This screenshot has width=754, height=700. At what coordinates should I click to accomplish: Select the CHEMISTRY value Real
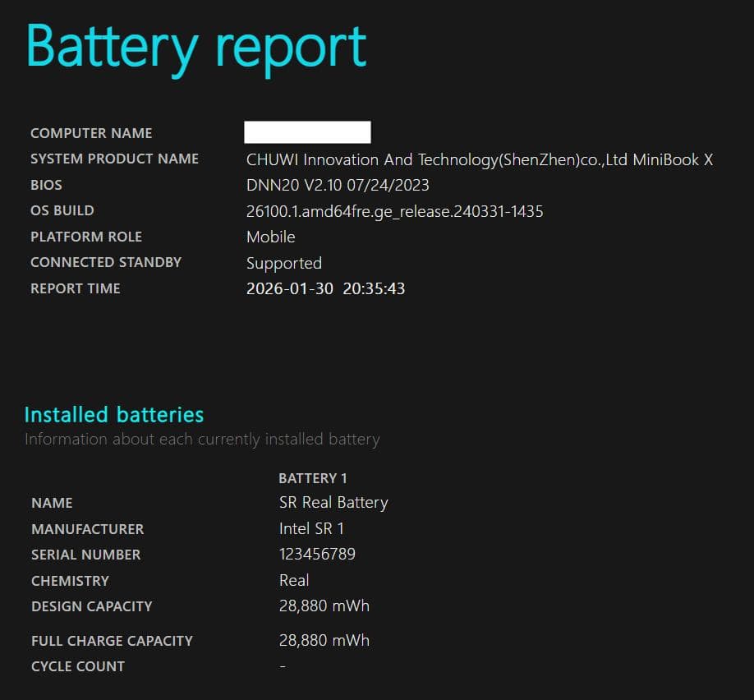tap(294, 580)
